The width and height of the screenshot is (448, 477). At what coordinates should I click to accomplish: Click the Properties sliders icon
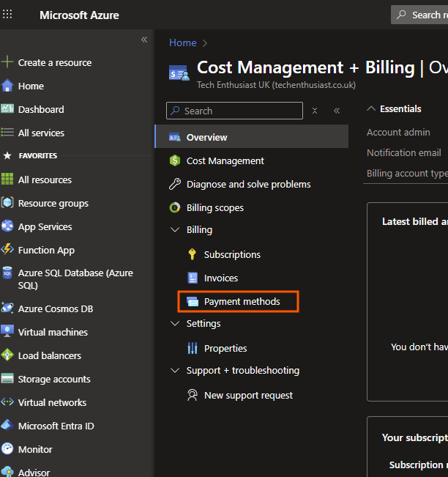pyautogui.click(x=193, y=348)
